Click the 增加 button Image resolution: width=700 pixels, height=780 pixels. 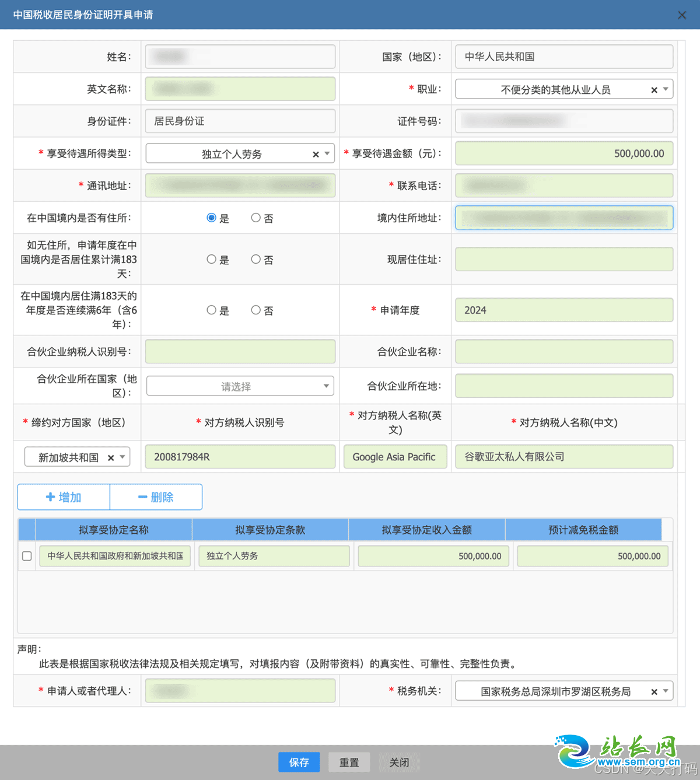(x=64, y=497)
